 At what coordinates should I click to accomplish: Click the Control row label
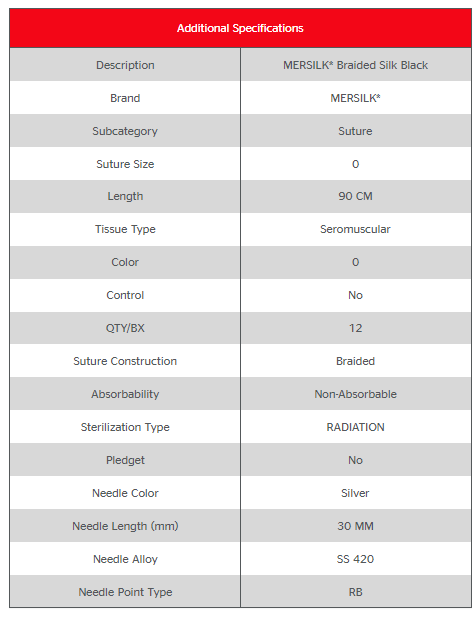125,295
